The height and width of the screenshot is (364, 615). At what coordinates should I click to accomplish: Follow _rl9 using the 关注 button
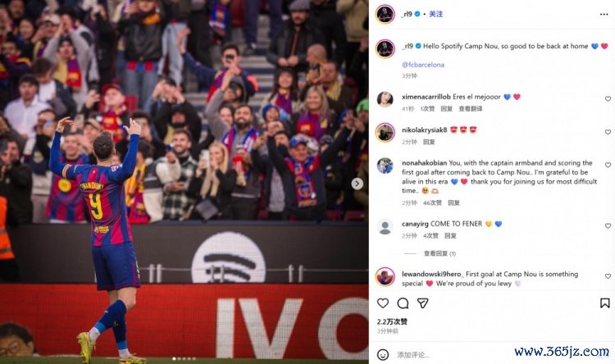click(x=435, y=14)
